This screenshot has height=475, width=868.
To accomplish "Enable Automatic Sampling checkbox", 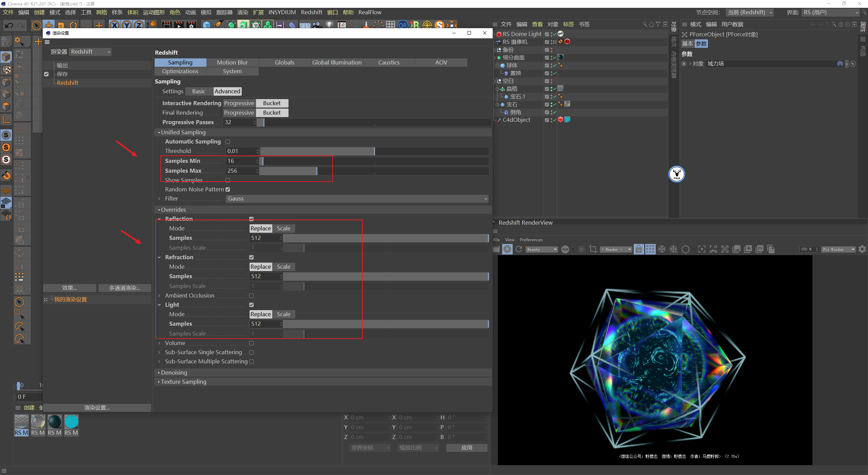I will [x=228, y=142].
